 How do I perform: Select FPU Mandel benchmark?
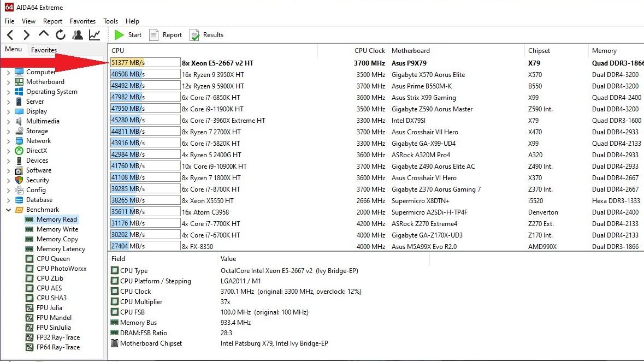[54, 318]
